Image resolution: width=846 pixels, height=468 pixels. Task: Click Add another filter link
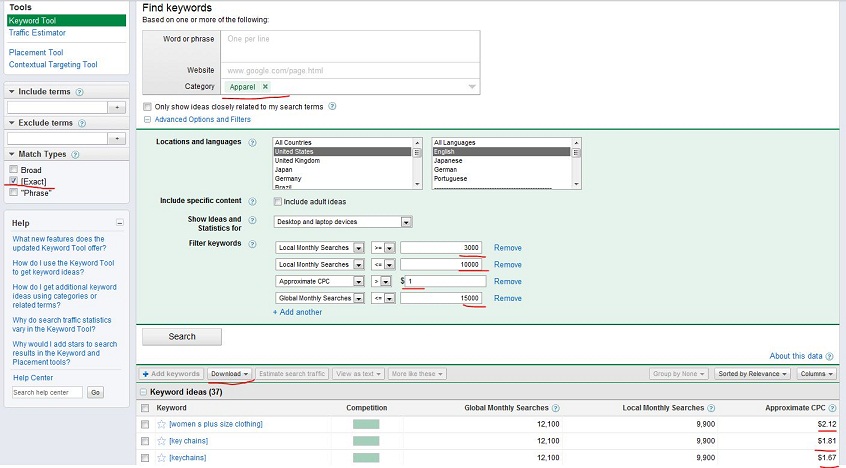(297, 313)
